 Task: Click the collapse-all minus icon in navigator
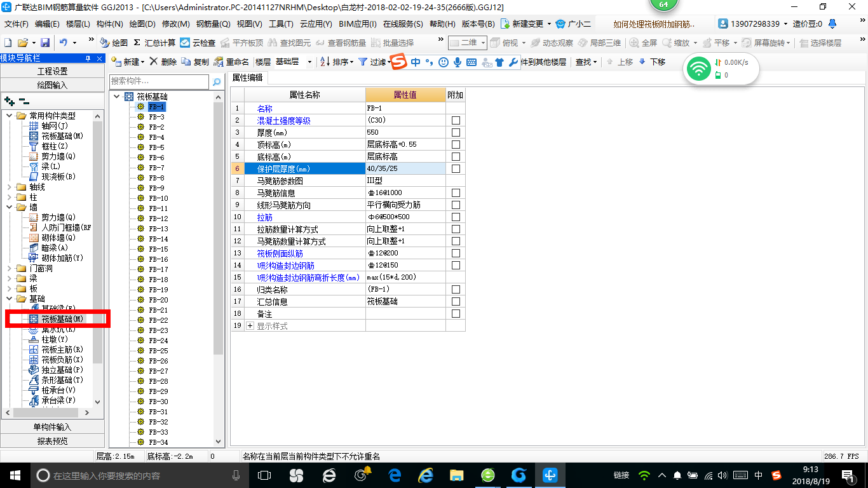pos(24,101)
